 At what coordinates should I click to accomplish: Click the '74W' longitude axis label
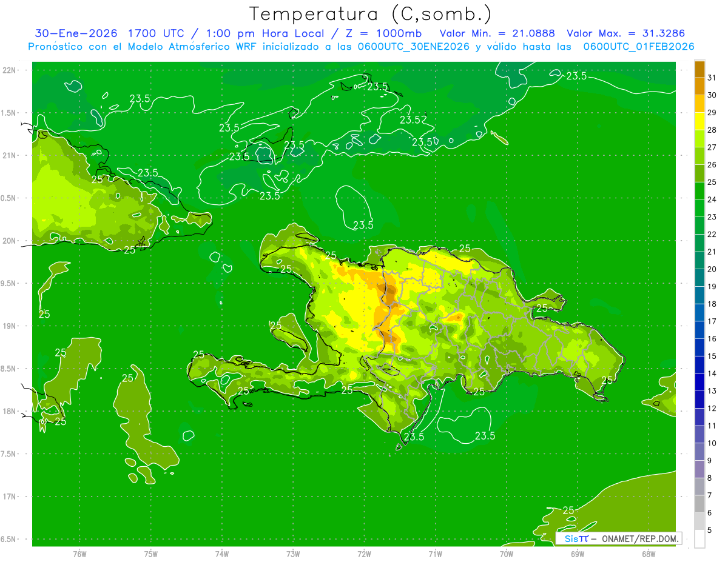[221, 554]
